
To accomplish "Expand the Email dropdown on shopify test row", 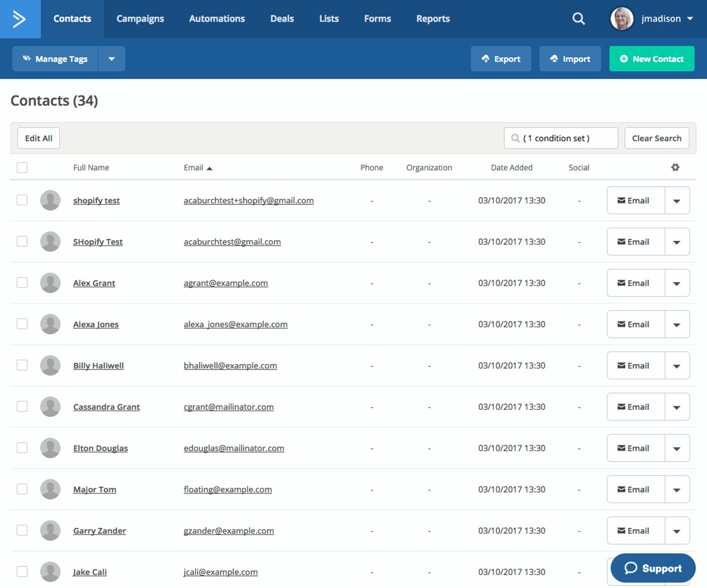I will pyautogui.click(x=677, y=200).
